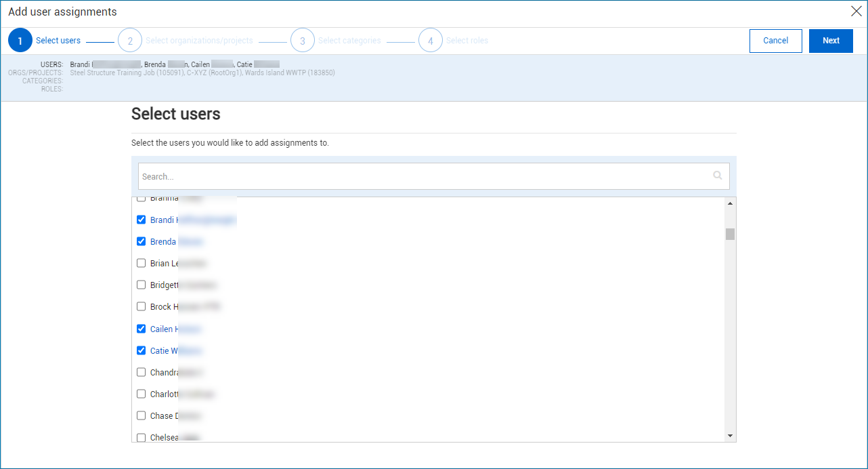Screen dimensions: 868x469
Task: Go to the Select roles step label
Action: coord(467,40)
